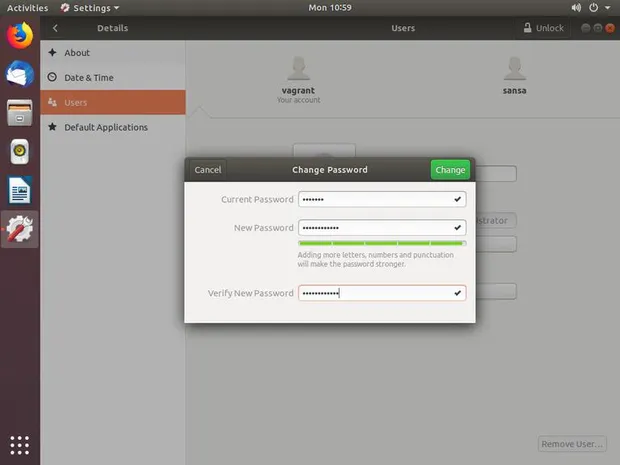620x465 pixels.
Task: Click the padlock icon beside Unlock
Action: coord(527,28)
